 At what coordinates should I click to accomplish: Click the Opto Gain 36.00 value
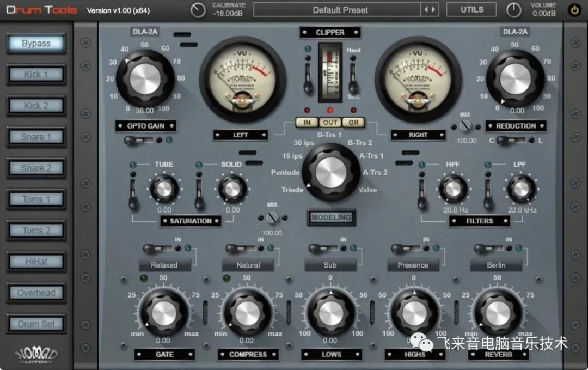(x=144, y=111)
